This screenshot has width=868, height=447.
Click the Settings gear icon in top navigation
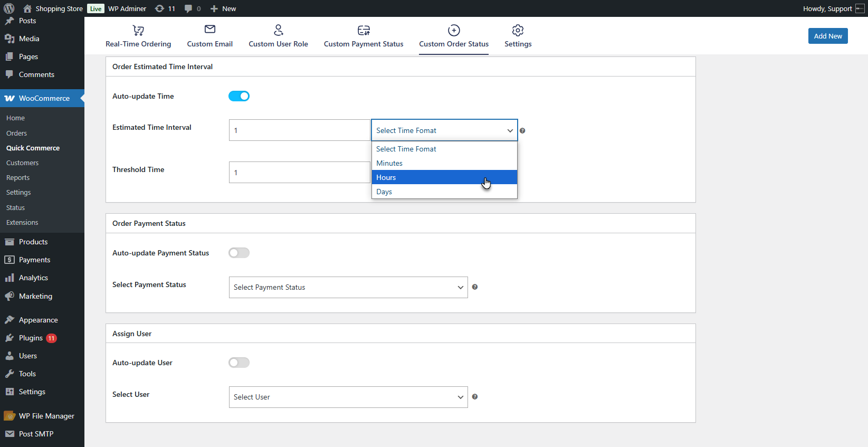(518, 30)
